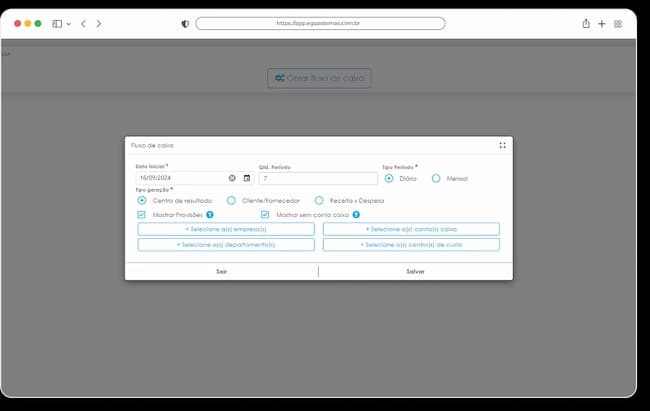Choose Centro de resultado generation type

(142, 200)
